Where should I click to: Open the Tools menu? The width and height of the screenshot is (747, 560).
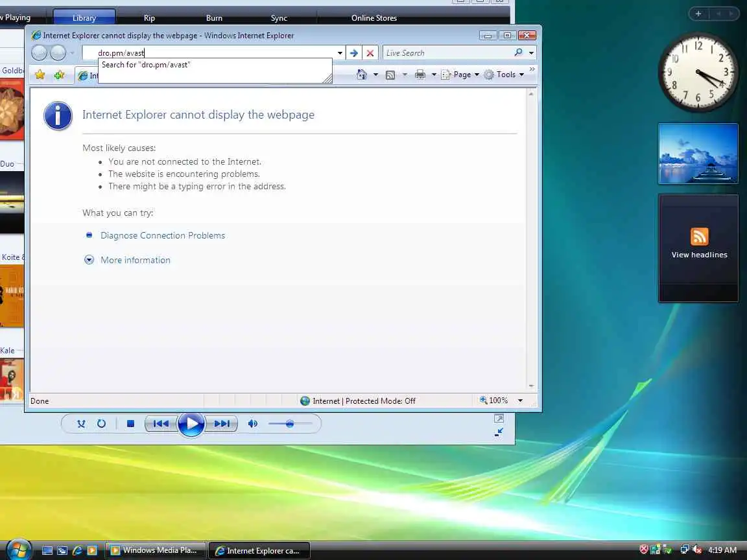pos(504,75)
